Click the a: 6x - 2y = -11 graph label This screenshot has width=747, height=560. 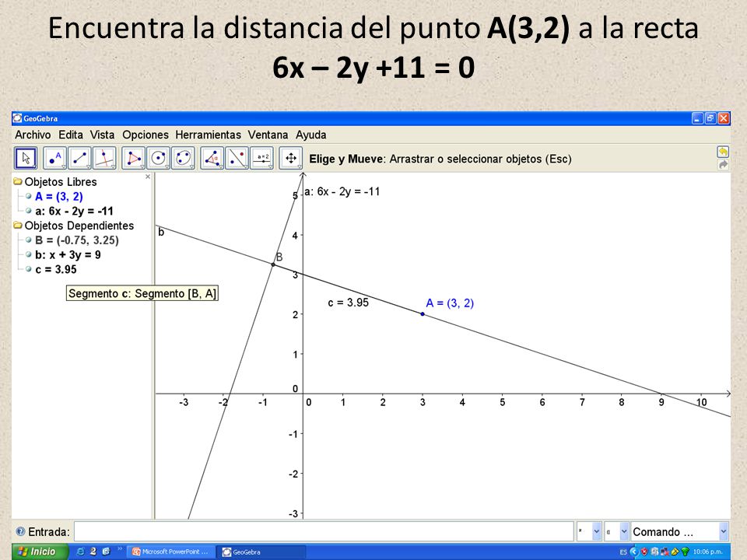tap(342, 191)
